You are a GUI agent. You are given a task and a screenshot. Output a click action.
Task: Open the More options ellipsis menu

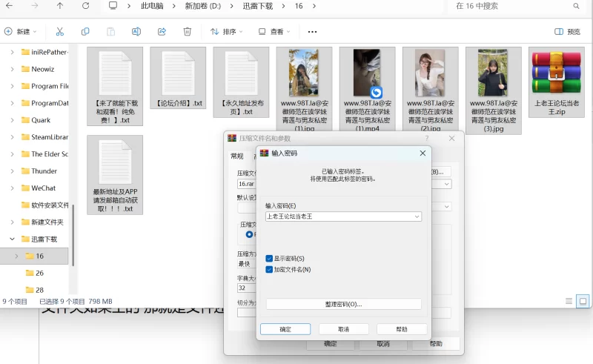[x=312, y=32]
